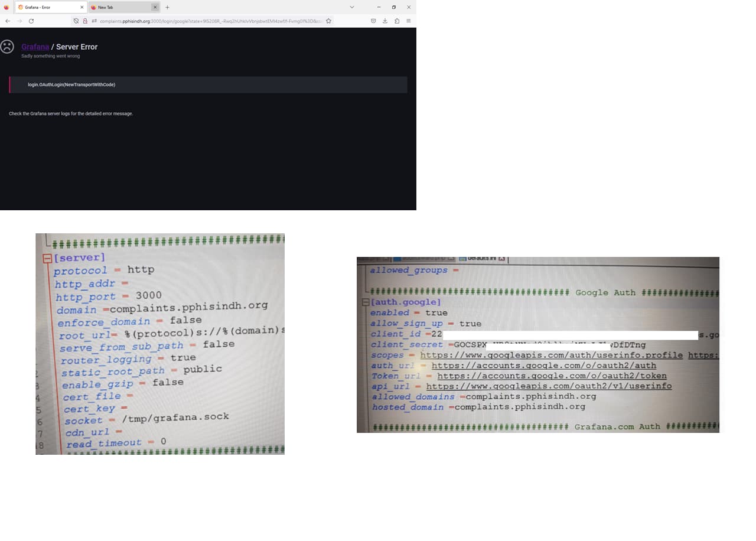Open the accounts.google.com oauth2/token link
The image size is (756, 541).
552,376
